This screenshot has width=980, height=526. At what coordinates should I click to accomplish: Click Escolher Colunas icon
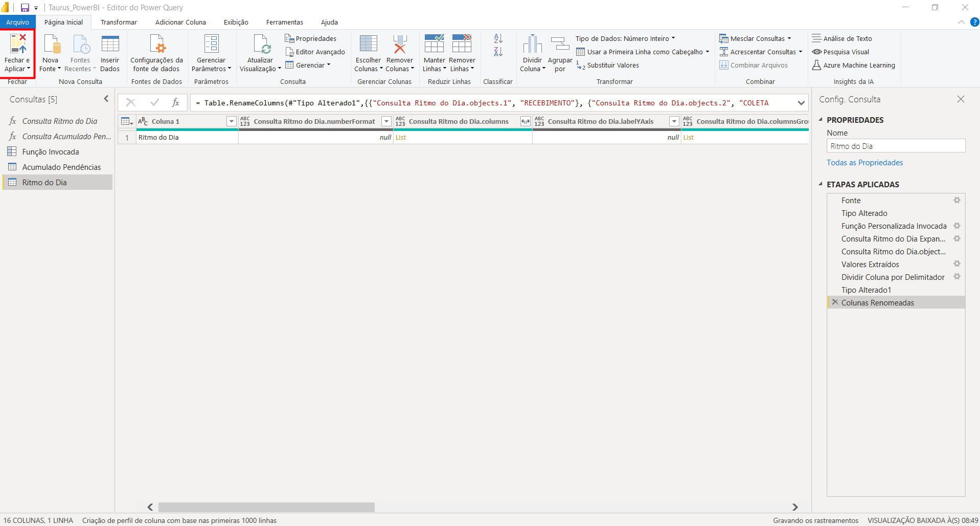369,44
